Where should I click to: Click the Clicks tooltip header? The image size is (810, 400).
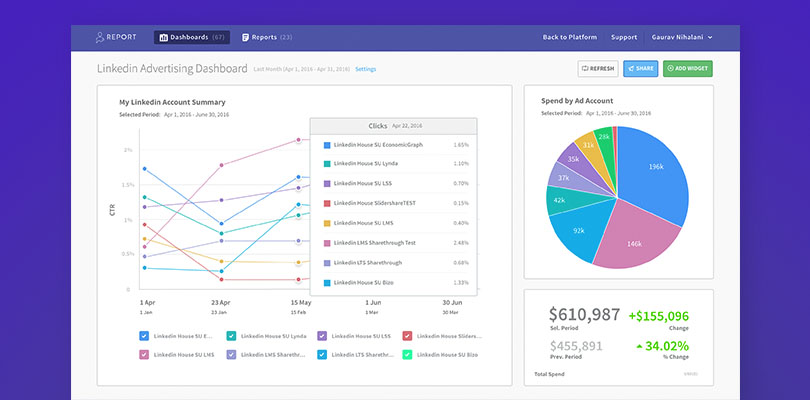click(x=394, y=126)
